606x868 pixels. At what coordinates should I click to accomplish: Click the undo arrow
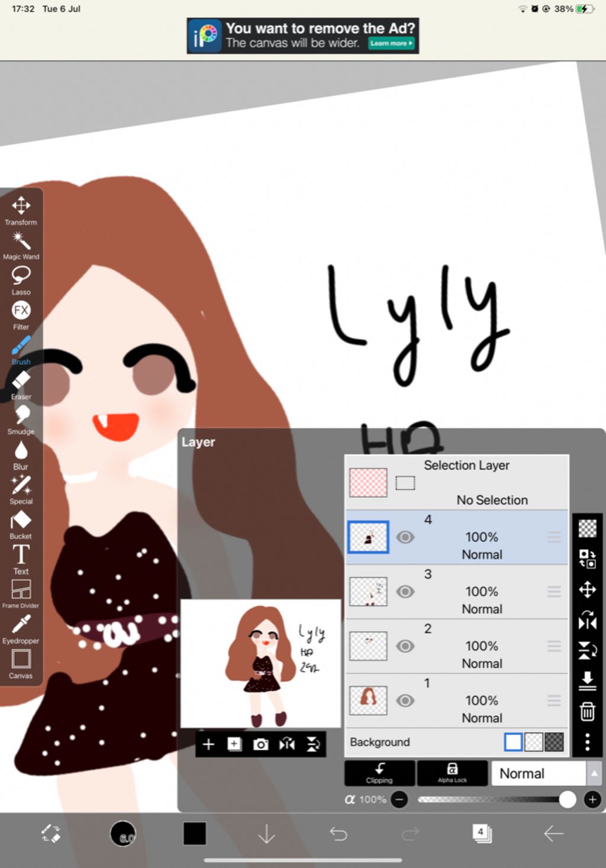(339, 834)
